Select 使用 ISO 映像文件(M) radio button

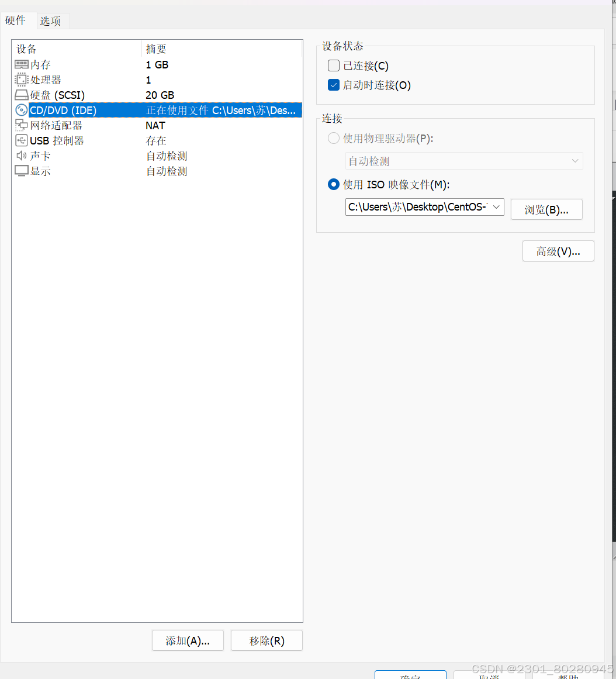tap(334, 185)
